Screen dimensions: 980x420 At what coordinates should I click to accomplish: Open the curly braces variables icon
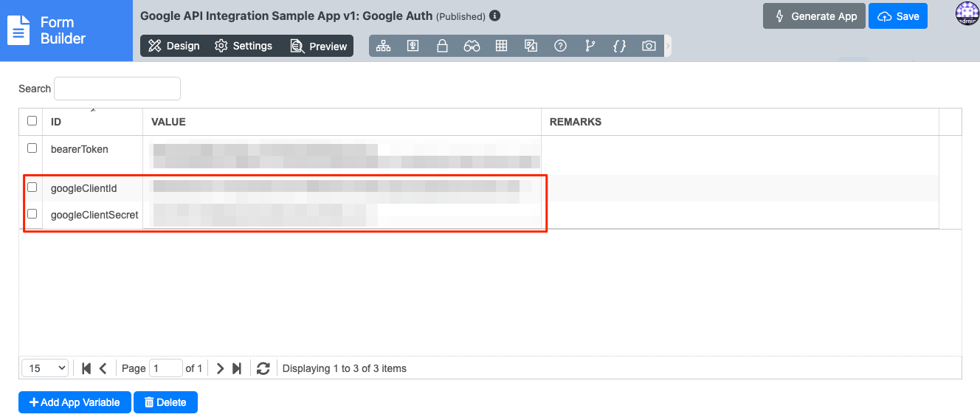(619, 46)
